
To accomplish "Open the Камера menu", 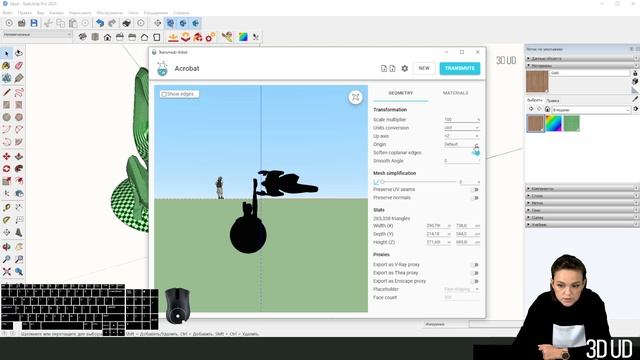I will click(56, 13).
